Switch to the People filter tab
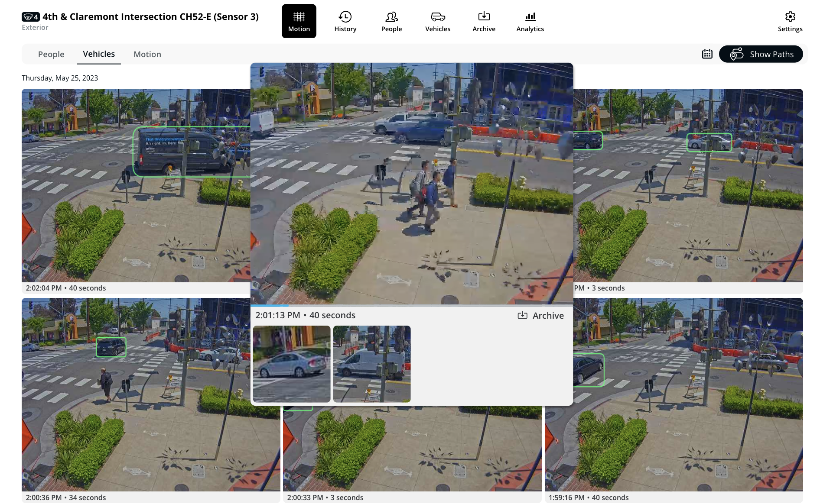Screen dimensions: 833x504 pos(51,54)
